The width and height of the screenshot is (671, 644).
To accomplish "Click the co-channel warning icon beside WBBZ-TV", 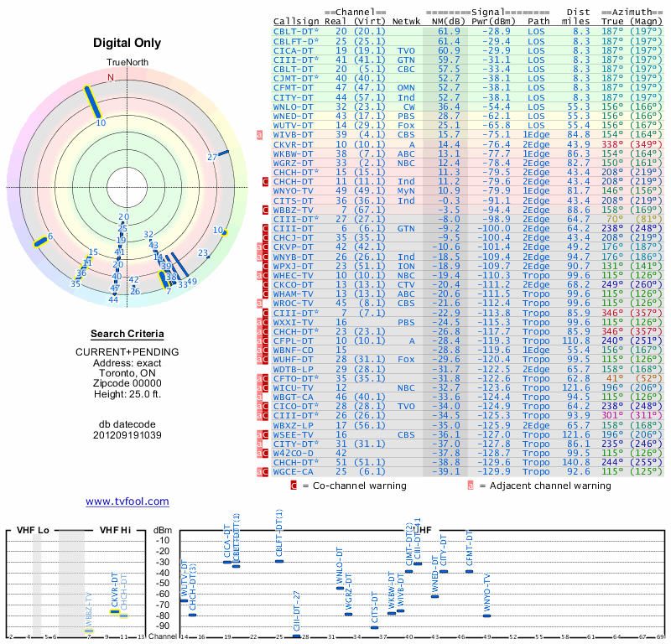I will point(265,209).
